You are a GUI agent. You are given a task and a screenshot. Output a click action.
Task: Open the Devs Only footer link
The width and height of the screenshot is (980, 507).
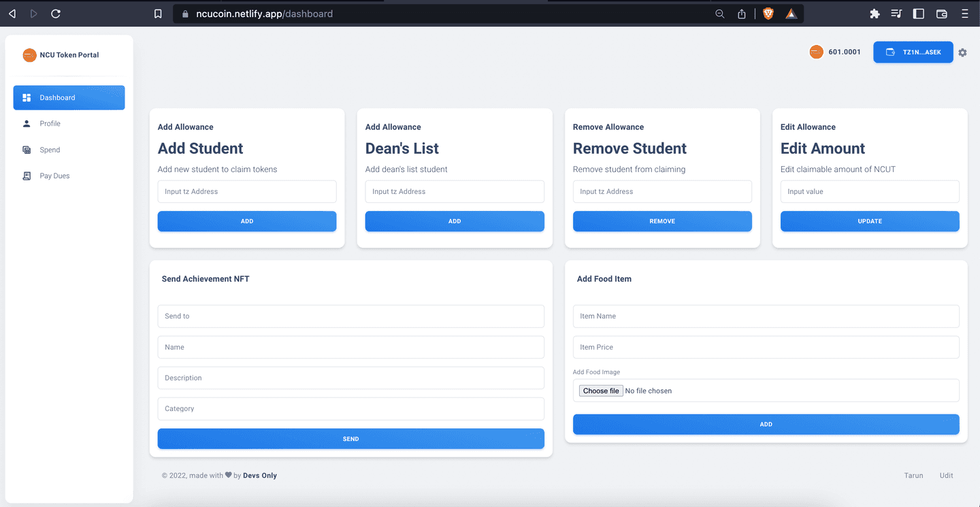click(260, 476)
